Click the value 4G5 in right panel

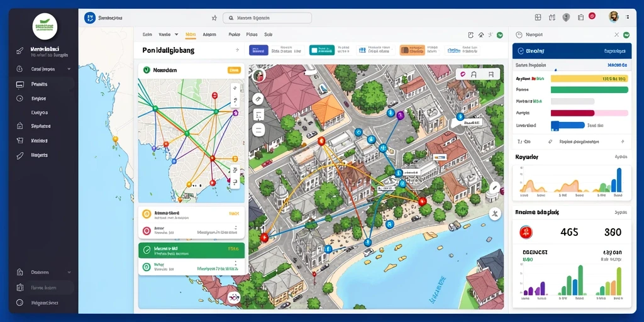tap(569, 232)
